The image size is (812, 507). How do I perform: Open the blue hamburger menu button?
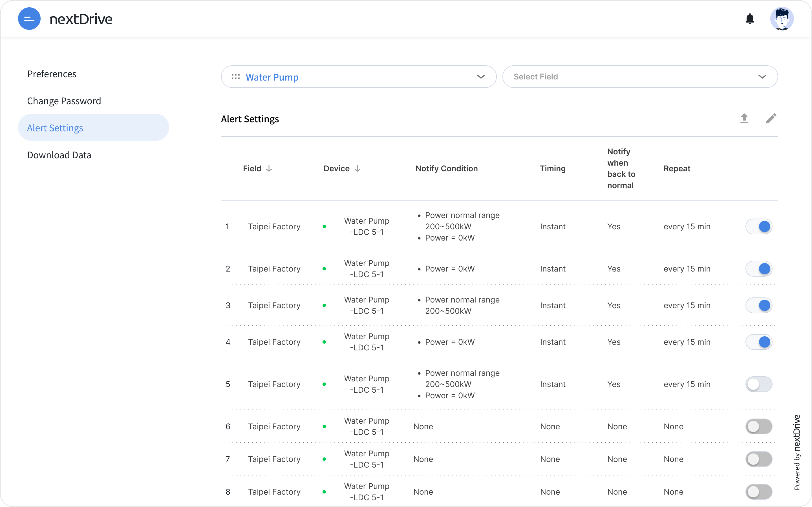pyautogui.click(x=29, y=19)
